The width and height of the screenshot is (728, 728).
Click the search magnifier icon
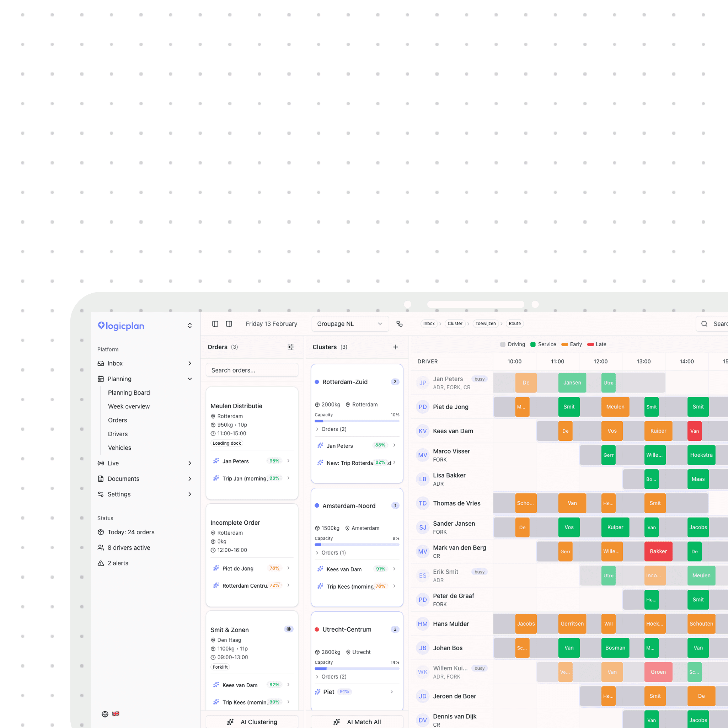point(704,324)
